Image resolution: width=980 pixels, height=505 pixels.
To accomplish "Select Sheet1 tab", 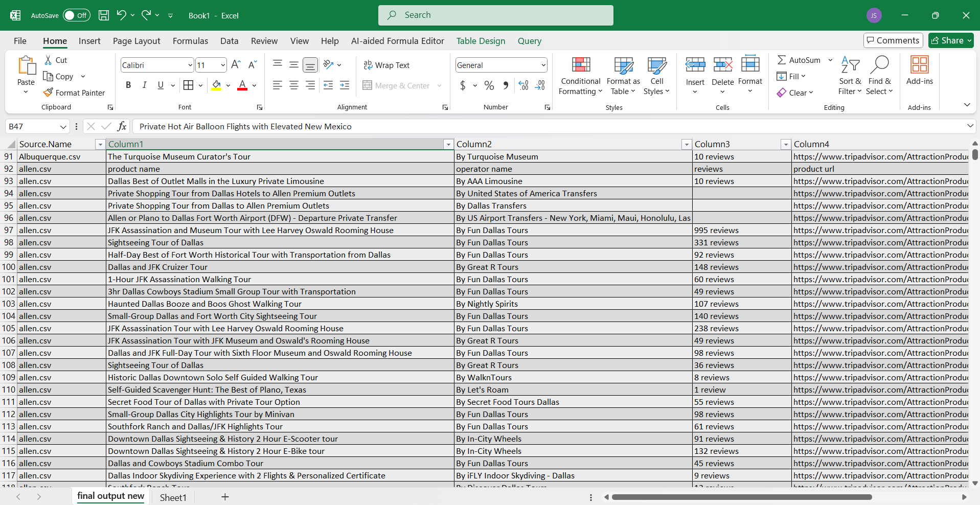I will point(173,497).
